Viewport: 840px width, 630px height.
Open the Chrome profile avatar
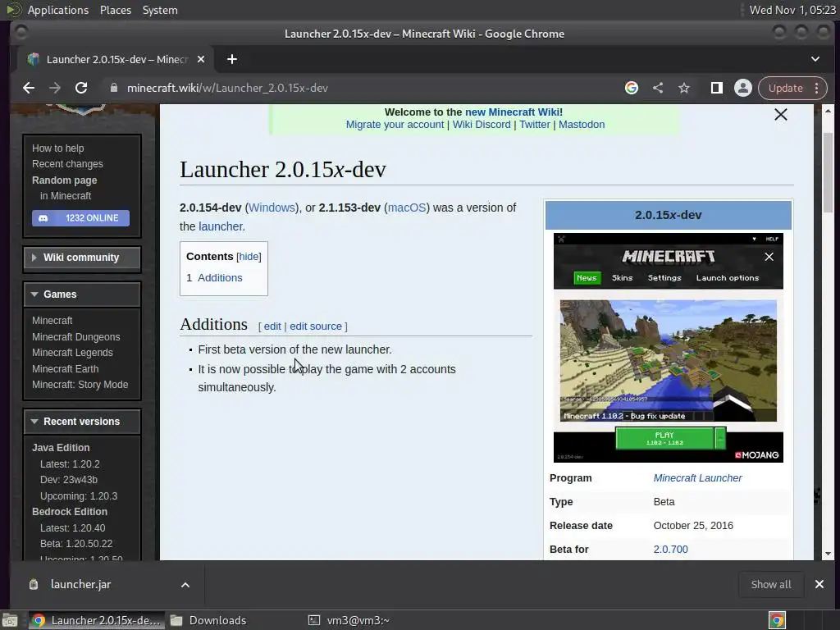743,88
